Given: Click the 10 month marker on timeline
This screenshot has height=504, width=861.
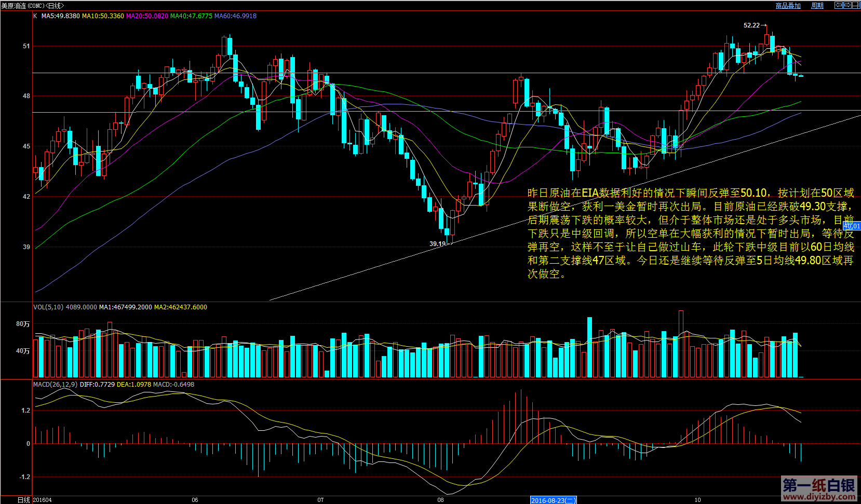Looking at the screenshot, I should tap(697, 500).
